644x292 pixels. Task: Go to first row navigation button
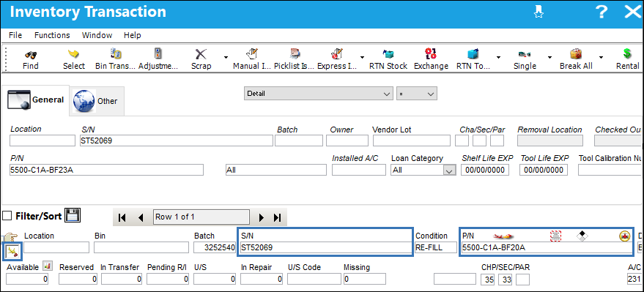[122, 217]
